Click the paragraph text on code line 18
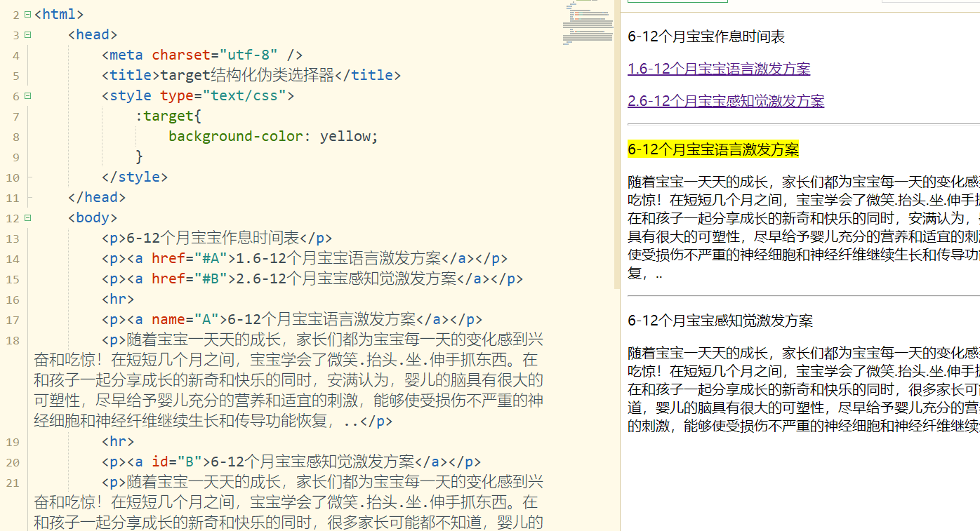This screenshot has width=980, height=531. [x=289, y=380]
